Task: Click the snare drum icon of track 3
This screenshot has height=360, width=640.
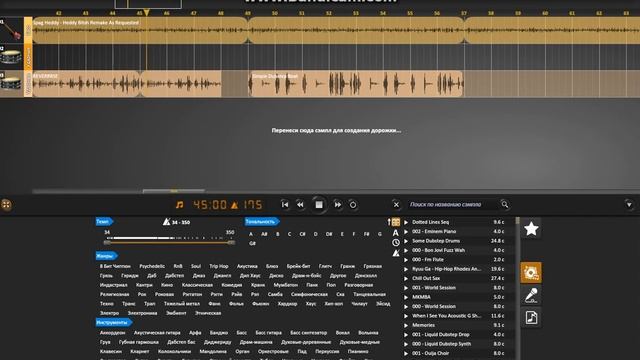Action: (11, 83)
